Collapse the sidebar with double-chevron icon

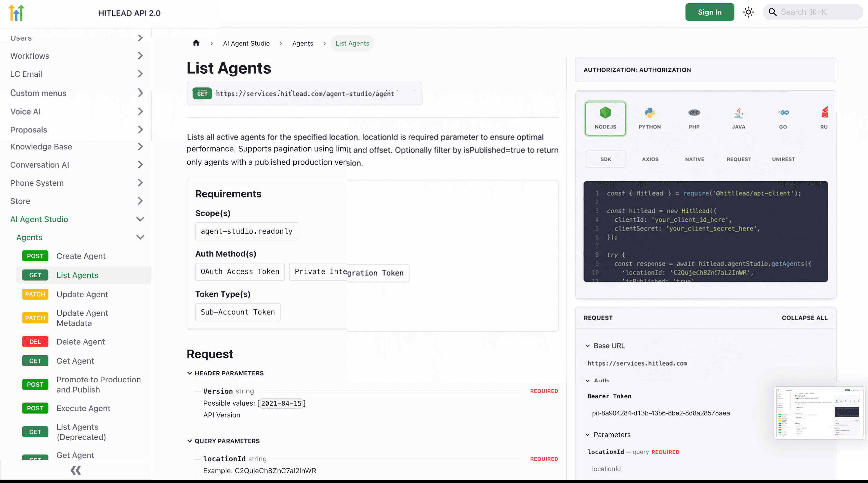[75, 470]
